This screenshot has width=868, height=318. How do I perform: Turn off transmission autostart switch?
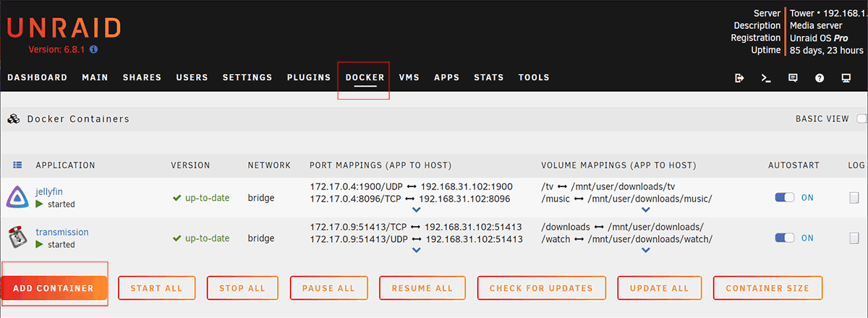(x=784, y=238)
